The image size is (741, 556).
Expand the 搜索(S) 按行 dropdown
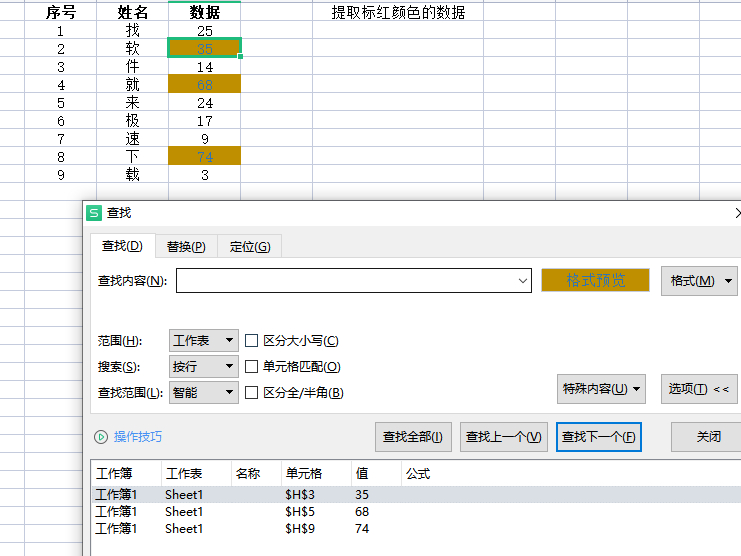204,367
